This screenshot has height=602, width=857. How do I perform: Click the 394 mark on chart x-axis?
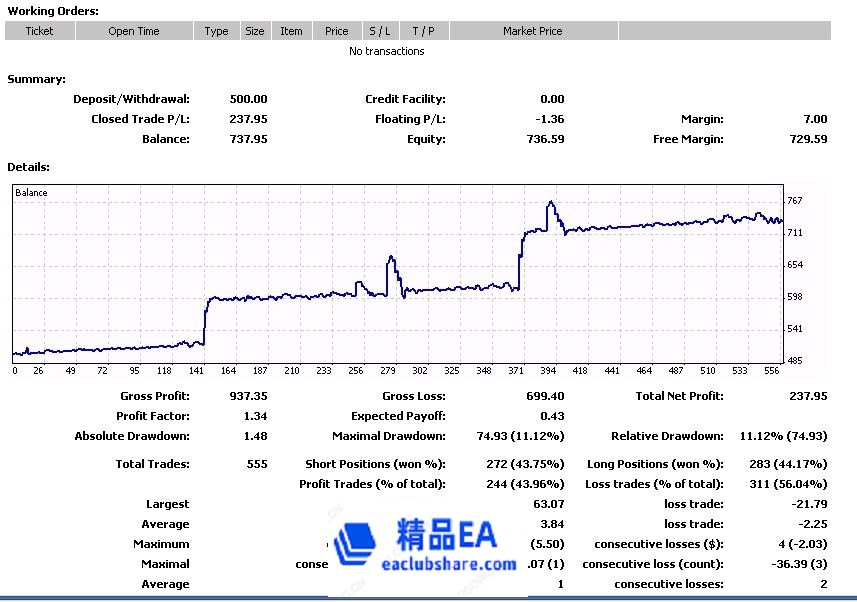(549, 370)
